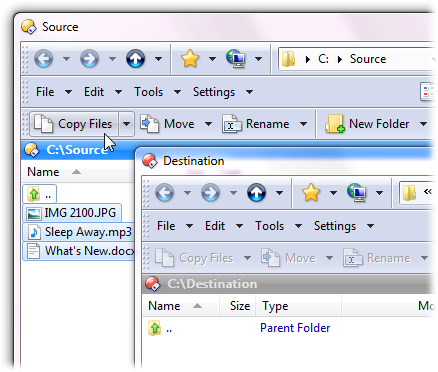This screenshot has height=372, width=438.
Task: Click Copy Files in Destination window
Action: click(194, 258)
